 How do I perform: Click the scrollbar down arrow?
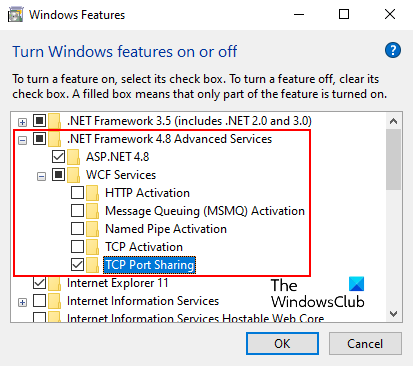(x=394, y=314)
